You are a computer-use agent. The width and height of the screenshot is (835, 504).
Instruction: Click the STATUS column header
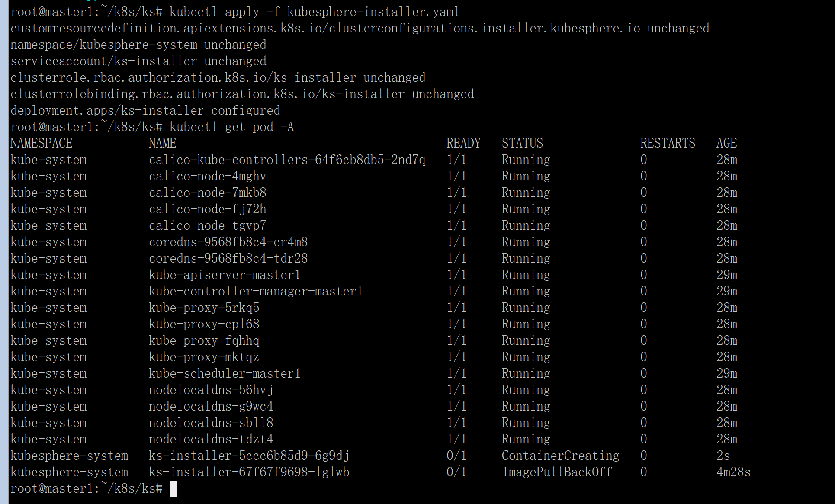point(523,143)
